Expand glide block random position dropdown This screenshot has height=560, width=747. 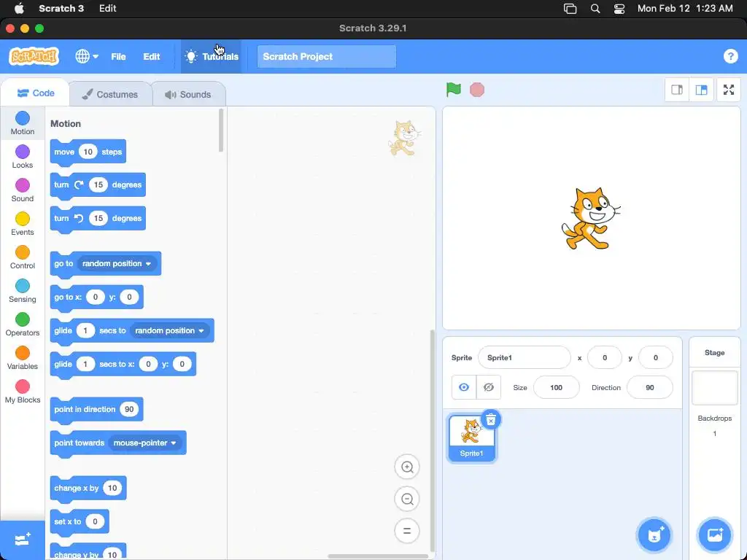169,330
